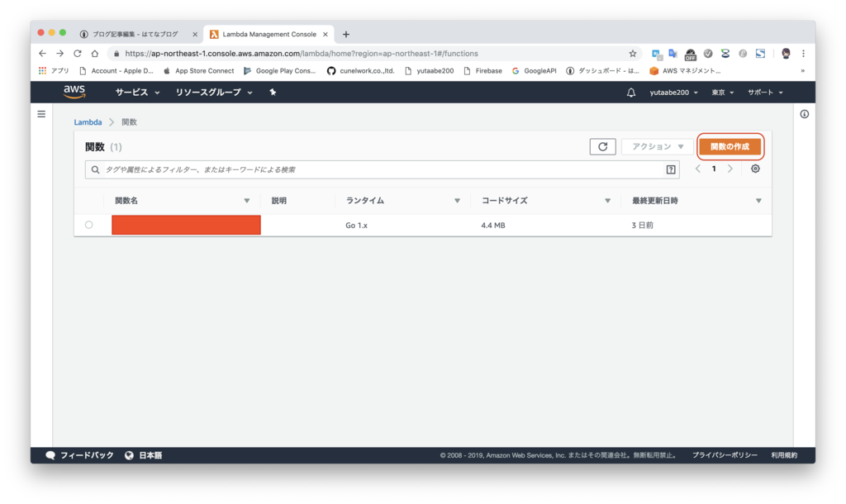This screenshot has width=846, height=504.
Task: Click the 3 日前 last updated cell
Action: 643,226
